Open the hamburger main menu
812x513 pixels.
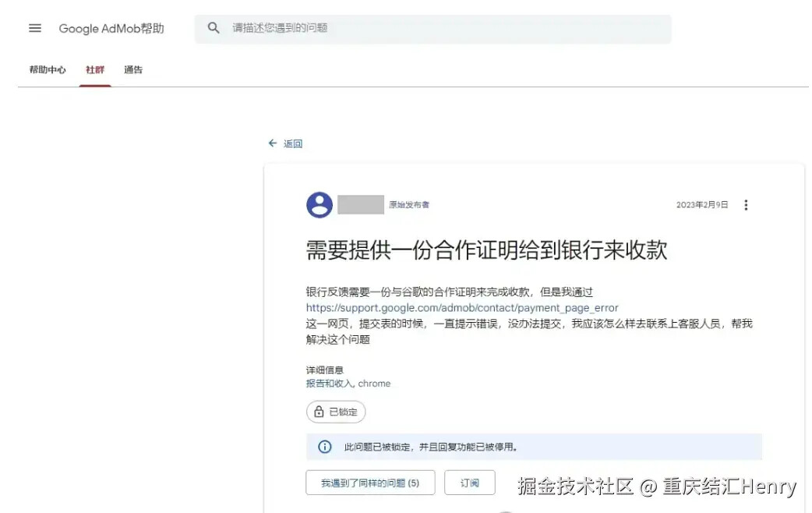click(x=35, y=28)
